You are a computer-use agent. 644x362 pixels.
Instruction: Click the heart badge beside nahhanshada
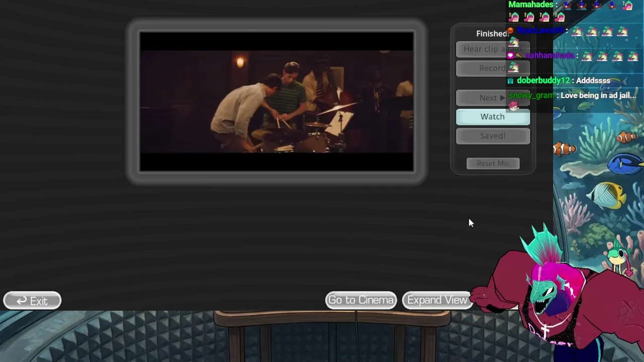coord(511,56)
